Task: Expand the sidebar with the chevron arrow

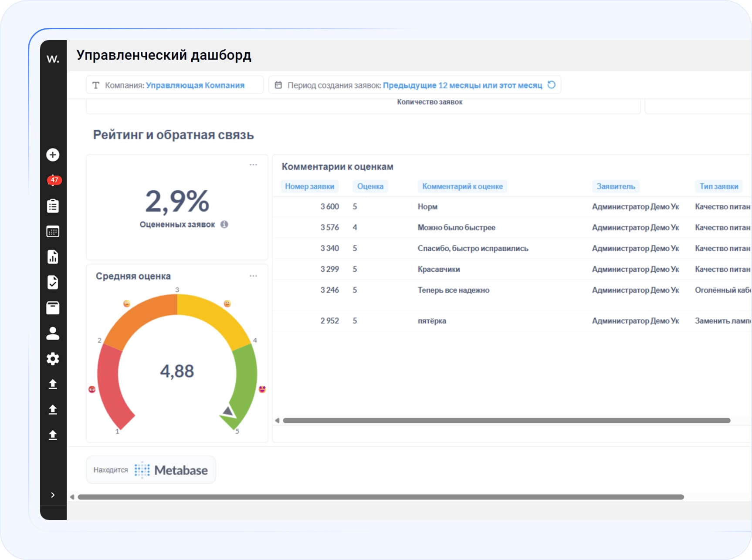Action: [53, 495]
